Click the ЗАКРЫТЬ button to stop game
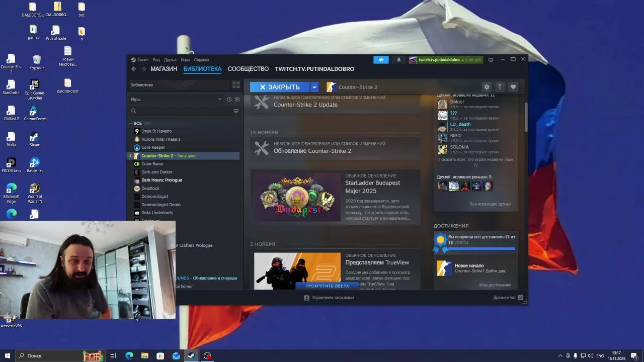Screen dimensions: 644x362 point(280,87)
